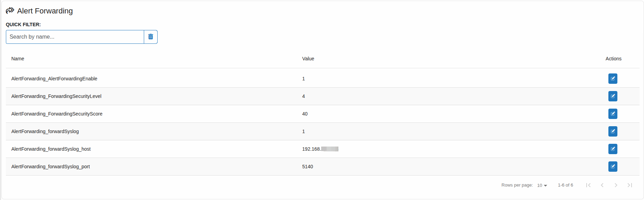Edit the forwardSyslog_host entry
644x200 pixels.
pos(613,149)
